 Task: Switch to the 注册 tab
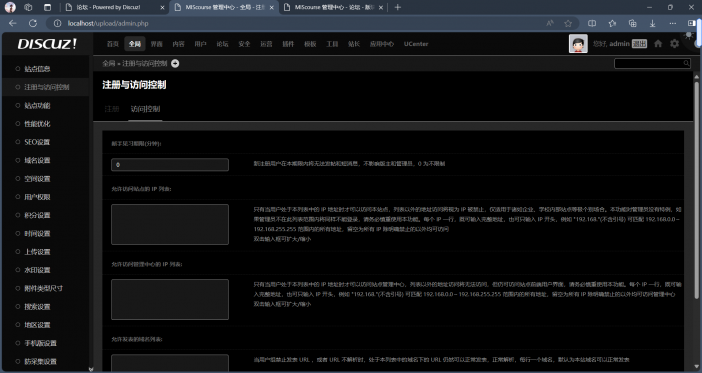[111, 109]
